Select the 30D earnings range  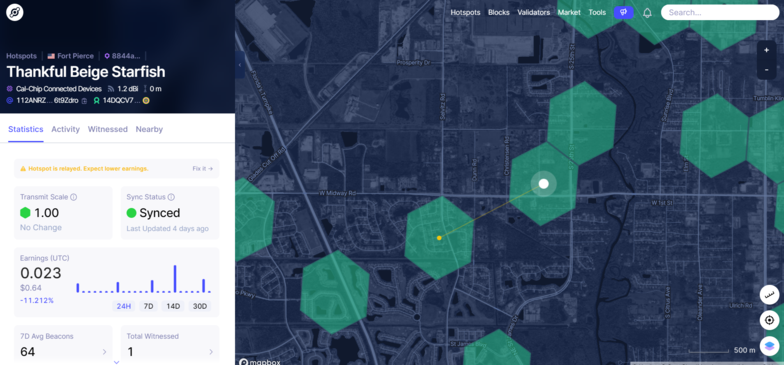pos(200,306)
